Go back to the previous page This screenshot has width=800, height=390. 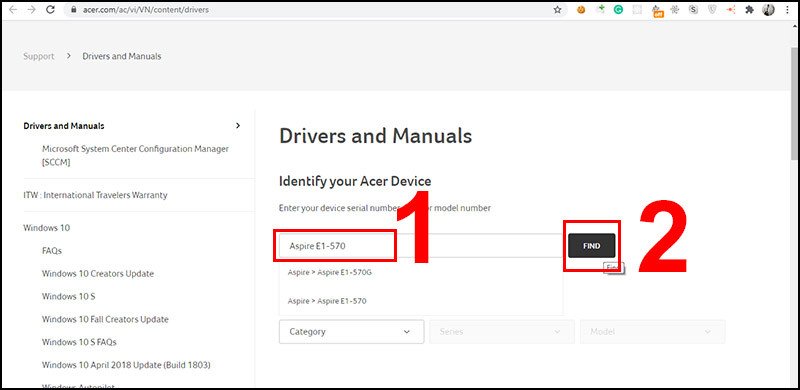pos(13,10)
